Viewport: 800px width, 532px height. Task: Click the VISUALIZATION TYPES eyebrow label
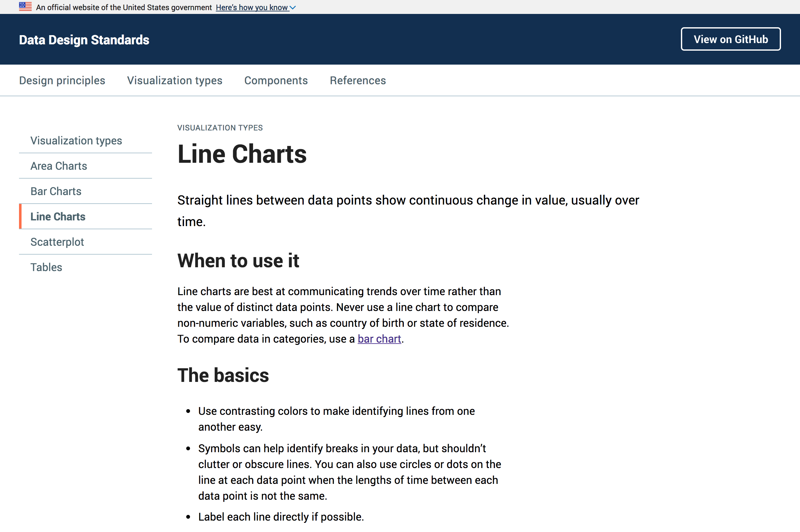[x=219, y=128]
